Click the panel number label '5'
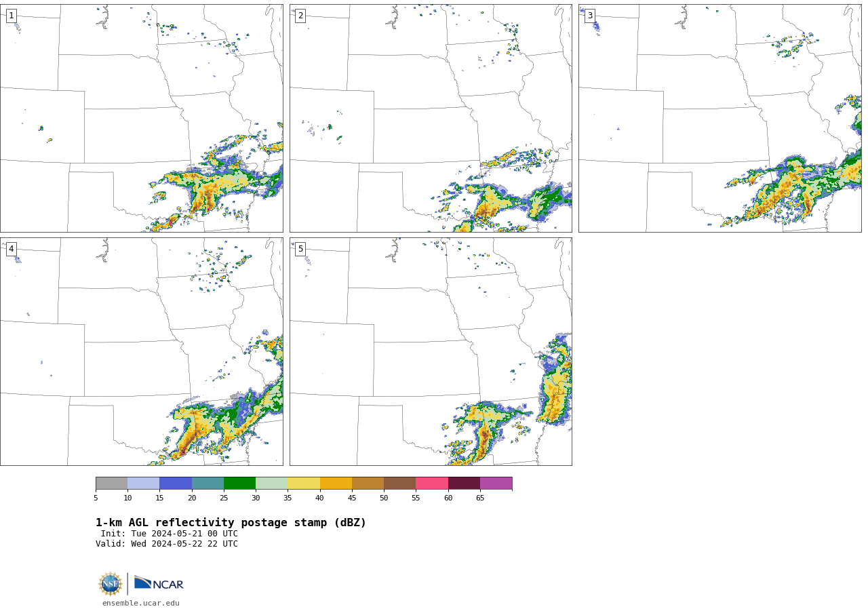The image size is (868, 611). (x=300, y=249)
